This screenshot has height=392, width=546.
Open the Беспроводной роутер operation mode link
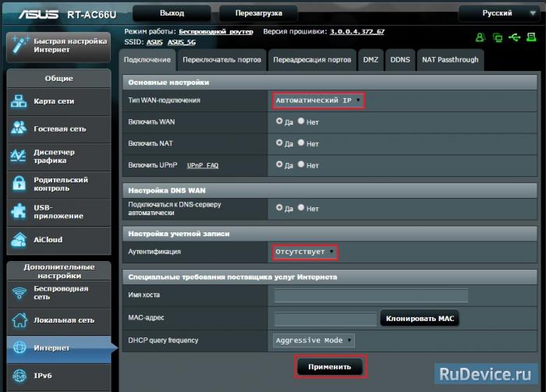pos(216,32)
